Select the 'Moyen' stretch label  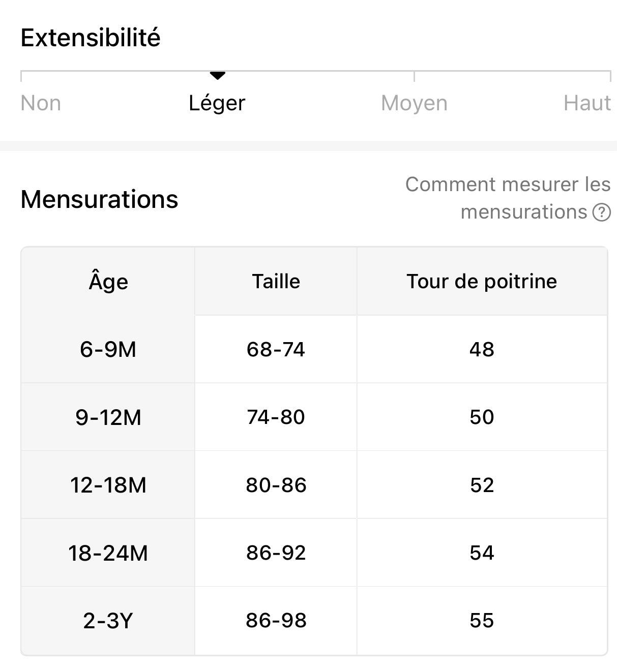pyautogui.click(x=414, y=104)
